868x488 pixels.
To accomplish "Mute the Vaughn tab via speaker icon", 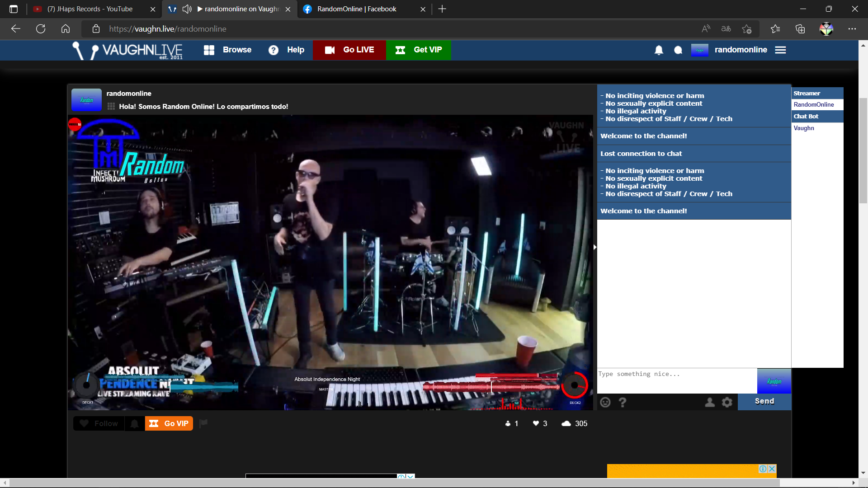I will coord(187,9).
